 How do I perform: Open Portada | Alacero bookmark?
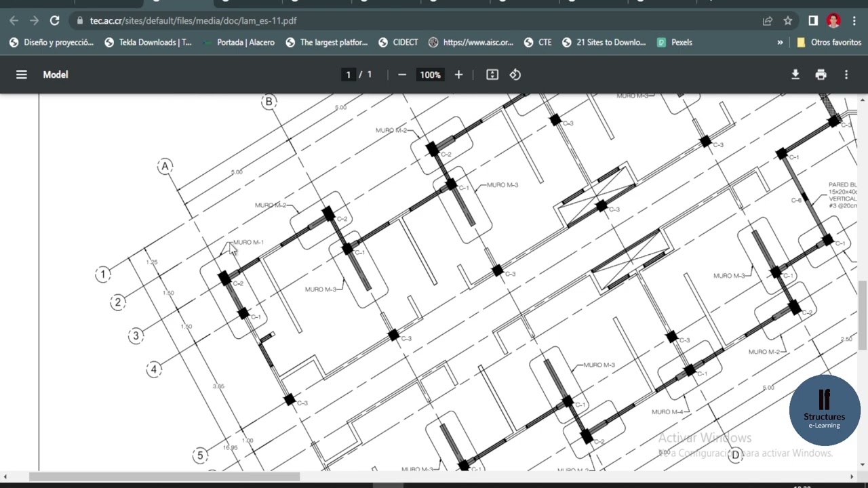point(239,42)
